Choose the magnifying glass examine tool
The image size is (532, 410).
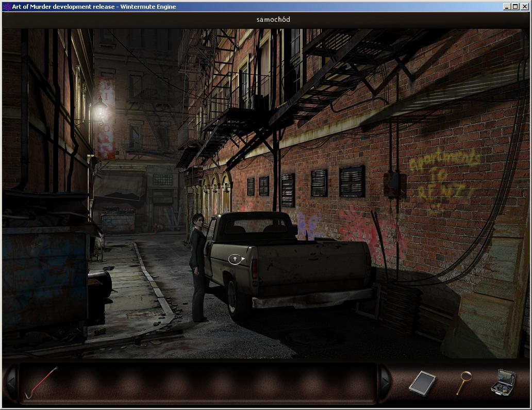464,383
